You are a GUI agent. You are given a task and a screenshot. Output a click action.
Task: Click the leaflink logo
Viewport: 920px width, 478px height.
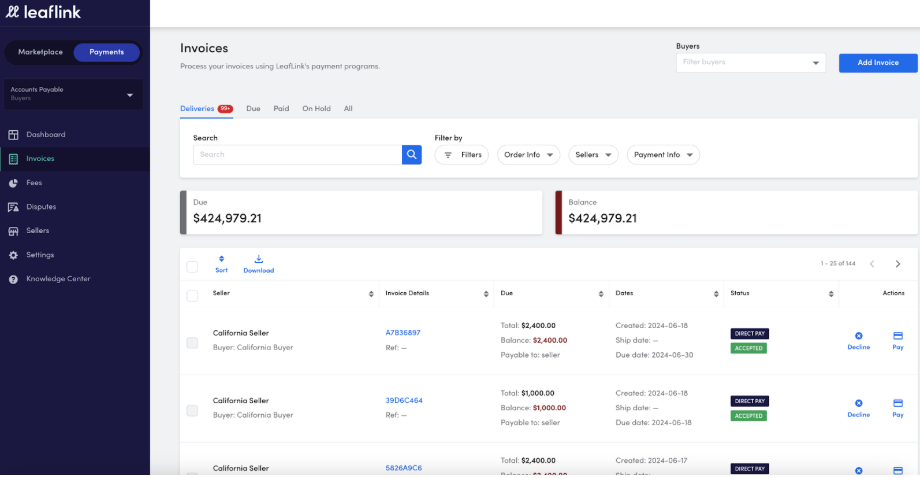pyautogui.click(x=43, y=12)
